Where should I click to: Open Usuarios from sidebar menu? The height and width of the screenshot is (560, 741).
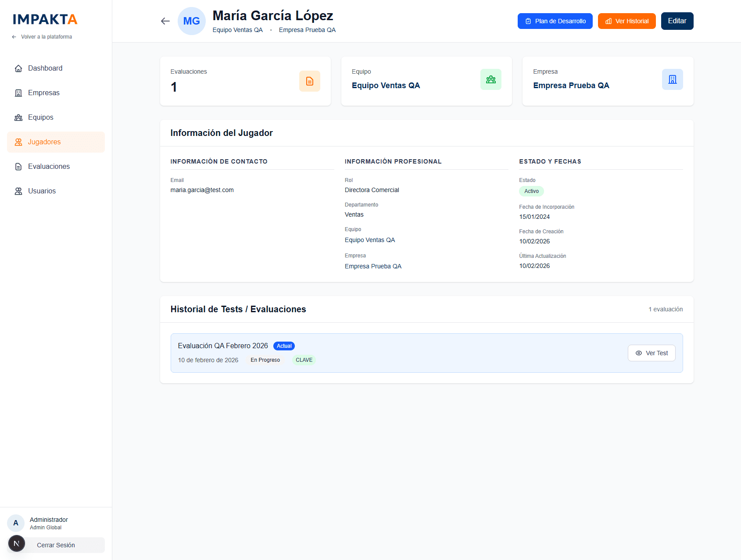42,191
